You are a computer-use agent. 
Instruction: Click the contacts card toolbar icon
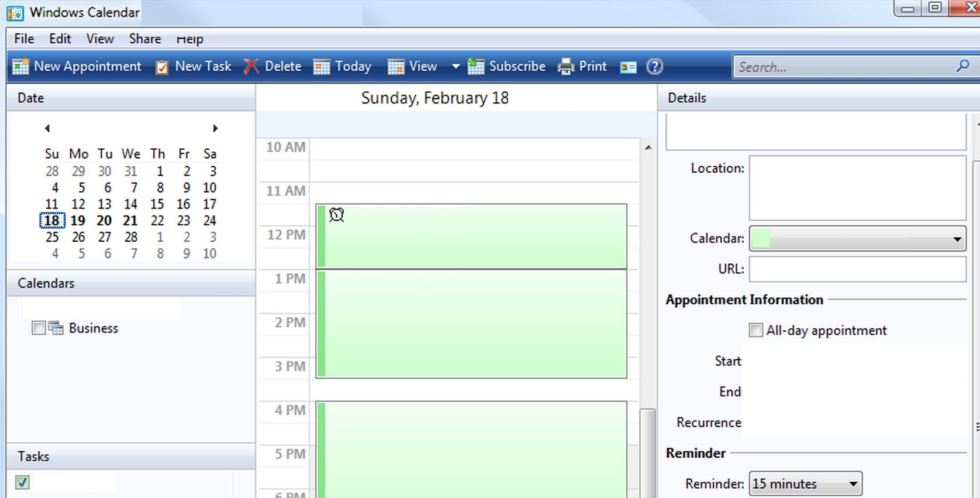629,67
